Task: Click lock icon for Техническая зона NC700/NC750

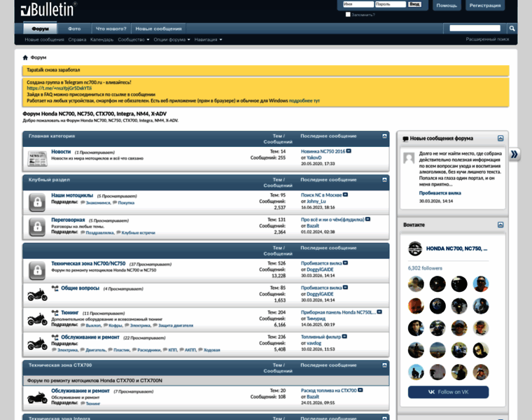Action: [37, 271]
